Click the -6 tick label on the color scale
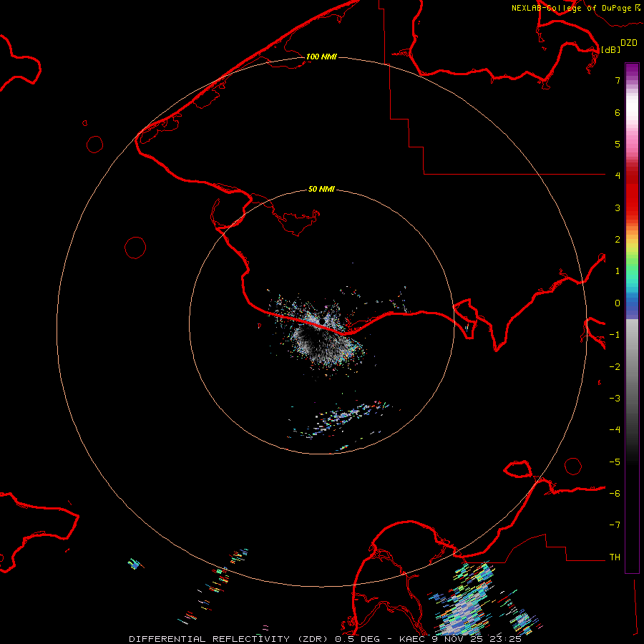644x644 pixels. click(615, 494)
